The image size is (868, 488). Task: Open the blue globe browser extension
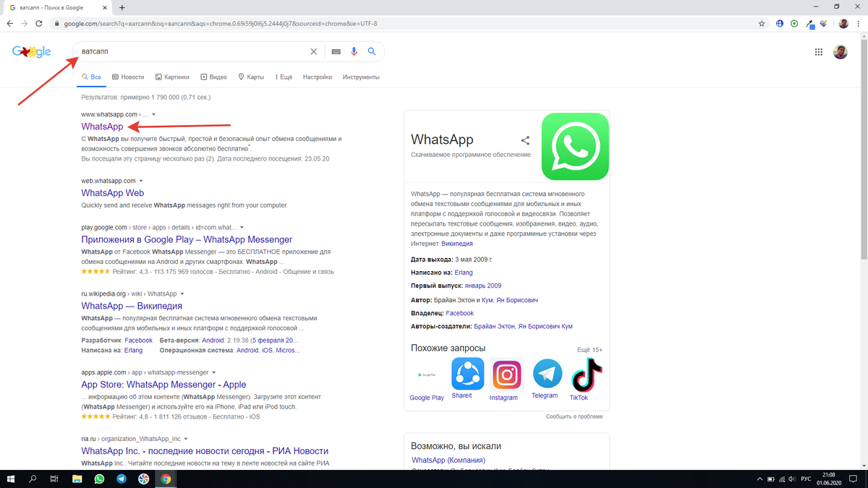[780, 23]
